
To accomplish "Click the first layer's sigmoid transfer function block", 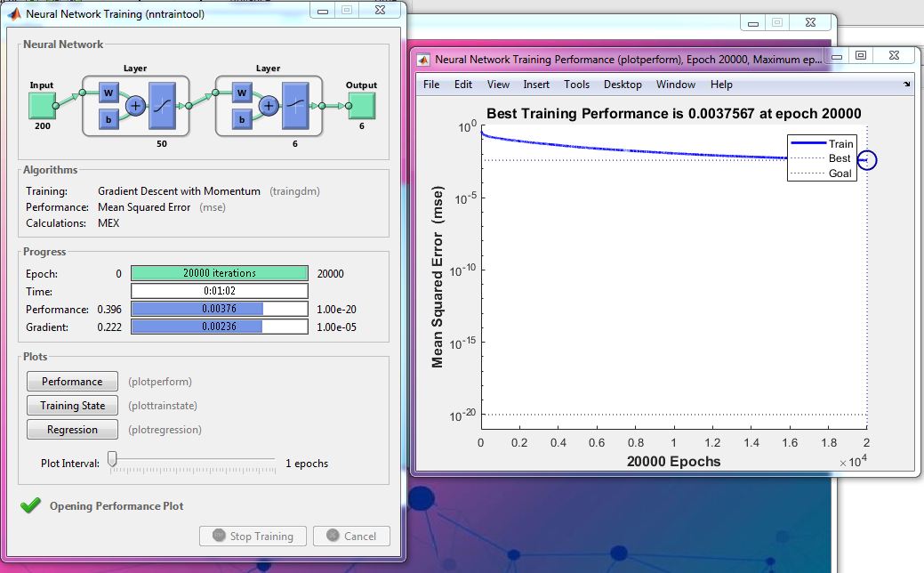I will (x=162, y=106).
